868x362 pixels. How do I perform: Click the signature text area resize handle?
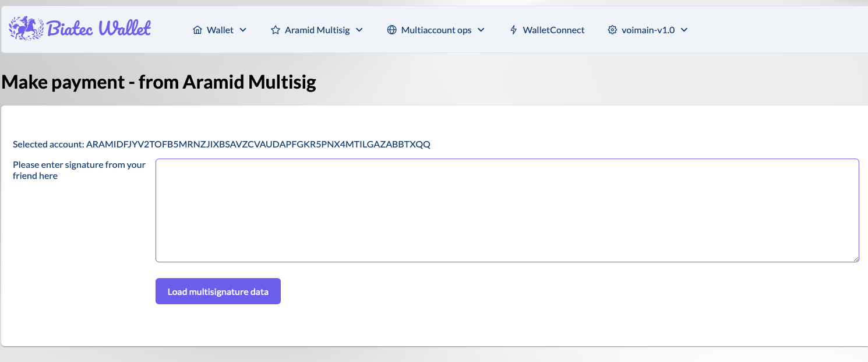coord(856,259)
